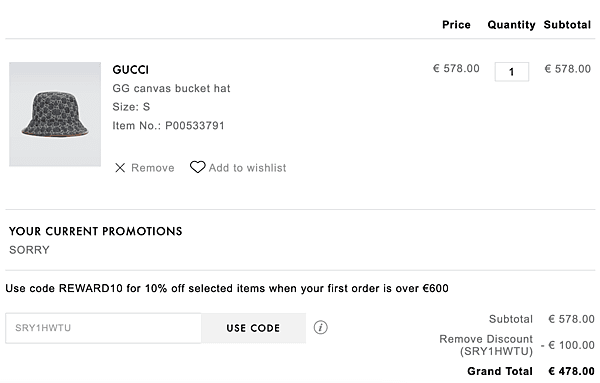The image size is (600, 383).
Task: Open the info icon next to USE CODE
Action: click(x=321, y=328)
